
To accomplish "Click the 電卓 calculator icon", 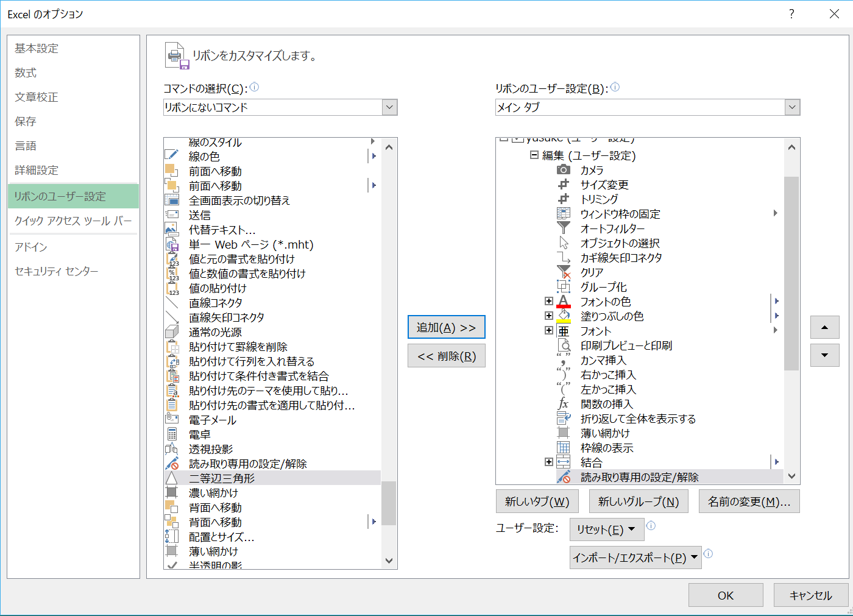I will click(x=172, y=434).
